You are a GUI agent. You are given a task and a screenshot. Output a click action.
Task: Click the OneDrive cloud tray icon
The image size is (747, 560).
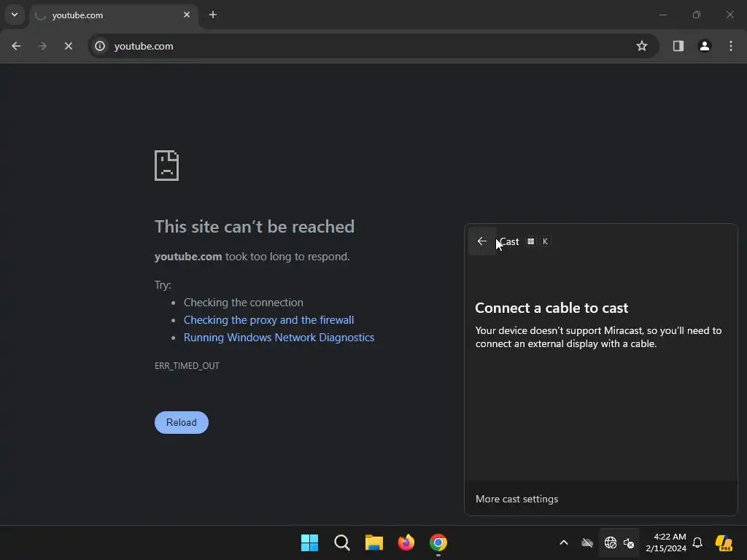tap(587, 542)
